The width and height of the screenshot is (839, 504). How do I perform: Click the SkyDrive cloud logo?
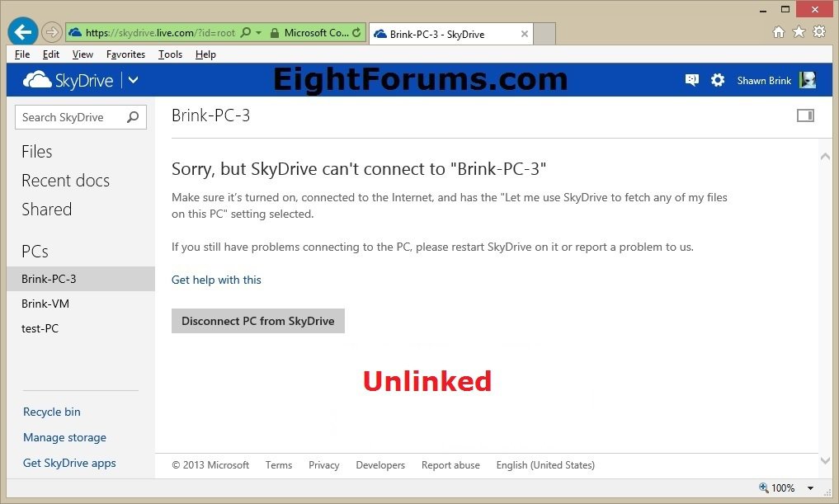pyautogui.click(x=37, y=80)
